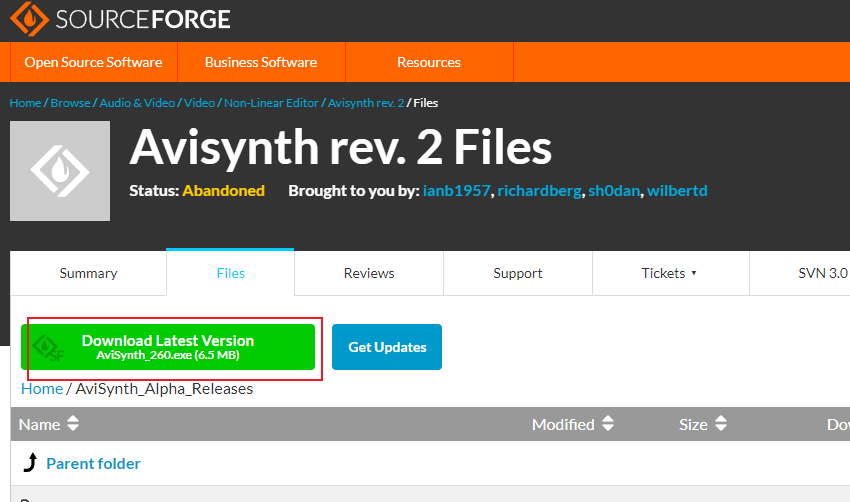Screen dimensions: 850x502
Task: Open the Resources menu
Action: (x=429, y=62)
